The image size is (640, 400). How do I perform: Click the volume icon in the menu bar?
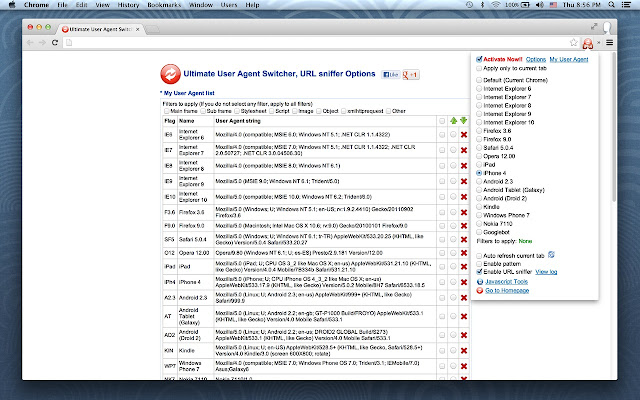(540, 5)
